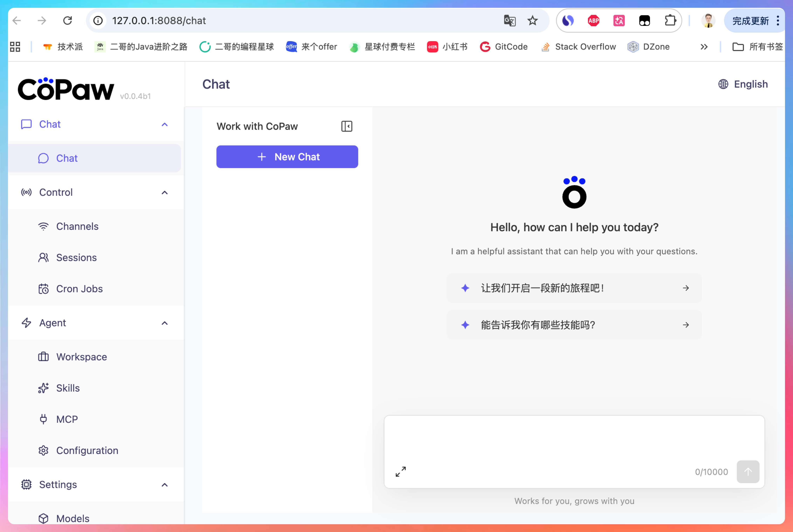Collapse the Control menu group
Image resolution: width=793 pixels, height=532 pixels.
164,192
